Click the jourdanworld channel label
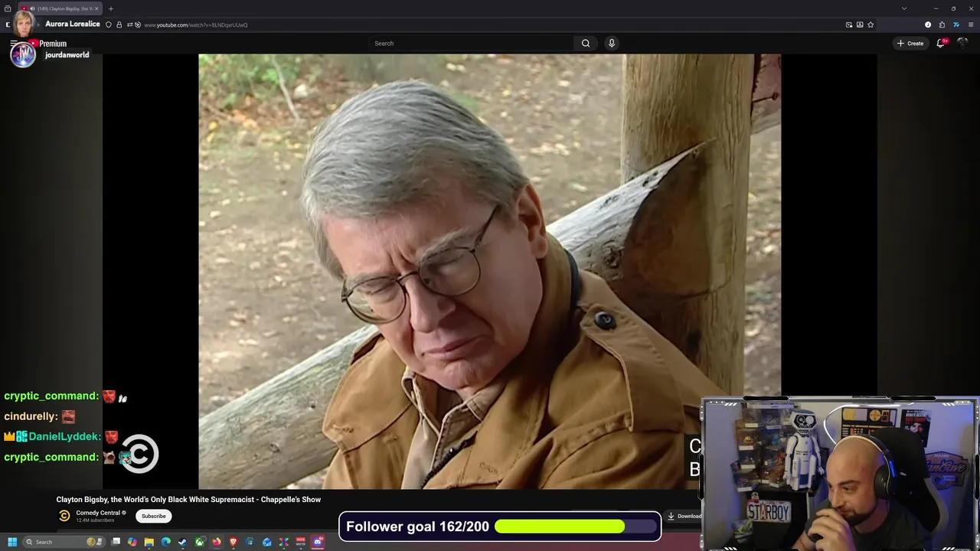The image size is (980, 551). 67,55
